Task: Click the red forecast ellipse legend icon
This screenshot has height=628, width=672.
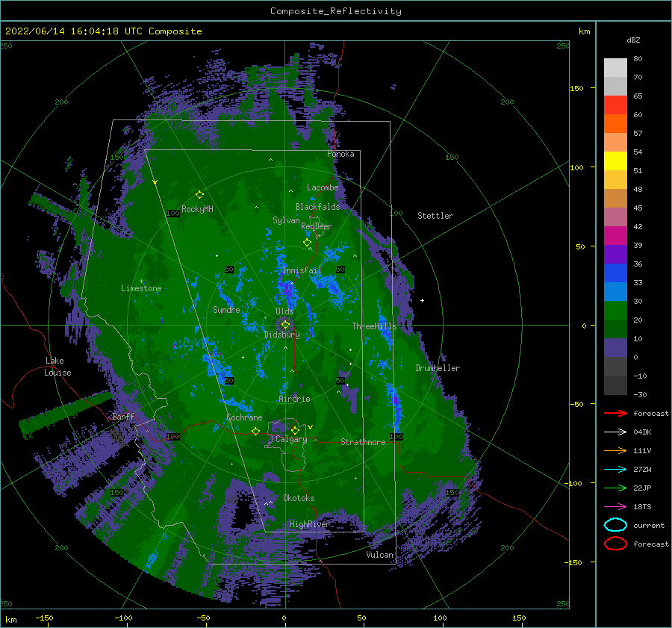Action: click(x=615, y=544)
